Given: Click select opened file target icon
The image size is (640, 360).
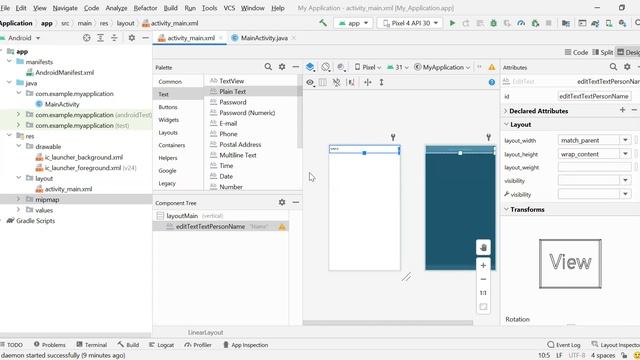Looking at the screenshot, I should tap(87, 38).
